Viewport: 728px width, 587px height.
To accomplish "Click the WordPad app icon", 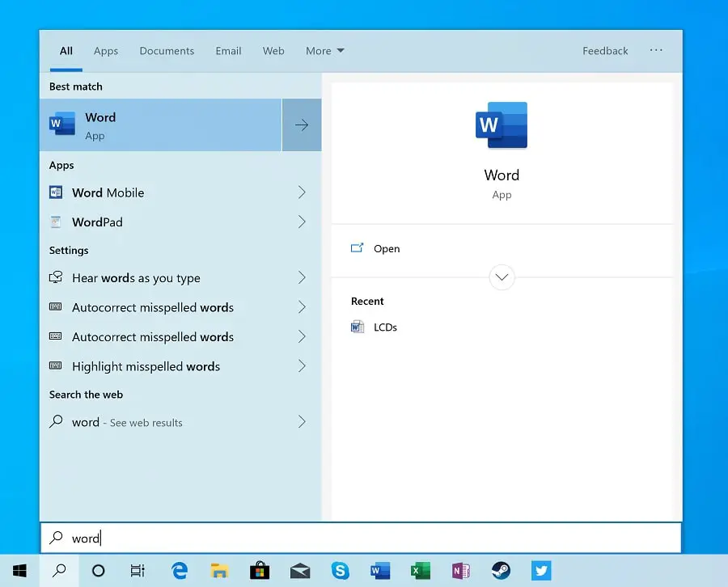I will 56,222.
